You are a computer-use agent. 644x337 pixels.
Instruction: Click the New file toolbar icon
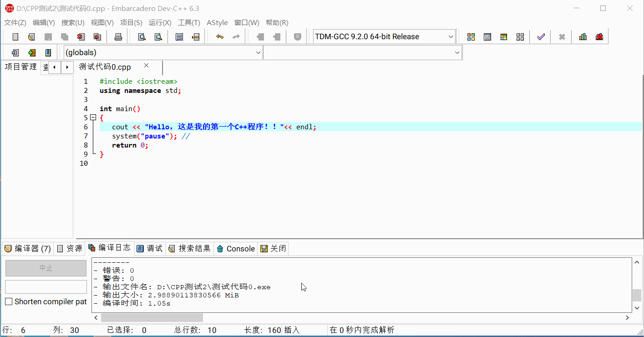pos(15,37)
